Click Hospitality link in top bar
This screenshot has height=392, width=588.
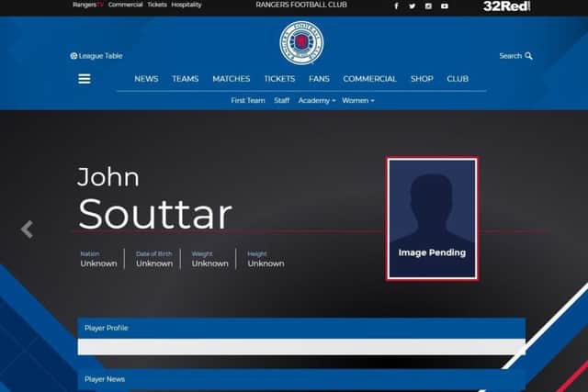click(187, 5)
